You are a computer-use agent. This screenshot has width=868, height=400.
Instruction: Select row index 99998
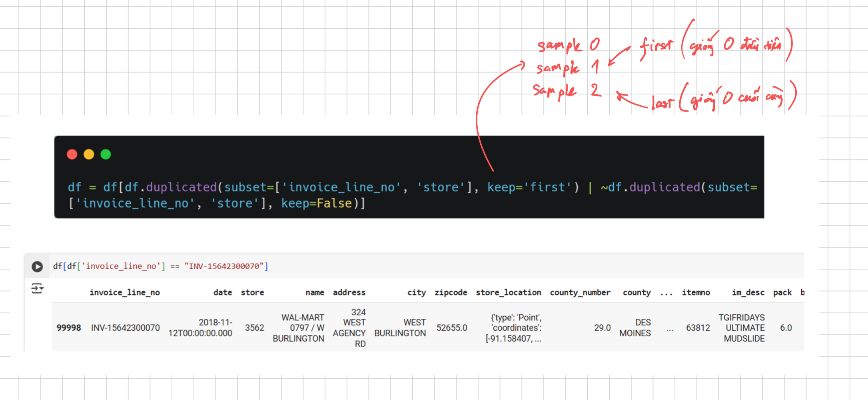tap(68, 328)
